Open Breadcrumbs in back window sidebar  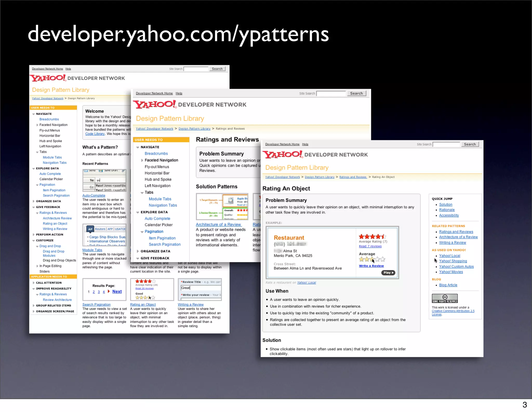point(49,119)
